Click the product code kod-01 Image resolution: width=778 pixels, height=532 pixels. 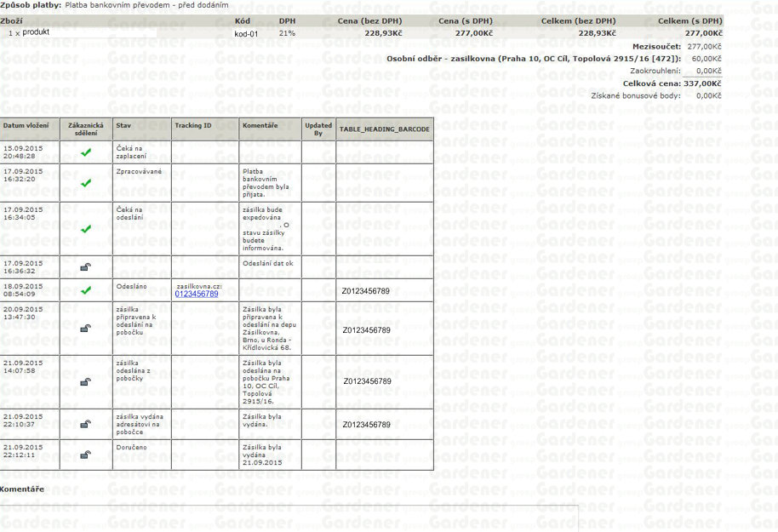[246, 34]
